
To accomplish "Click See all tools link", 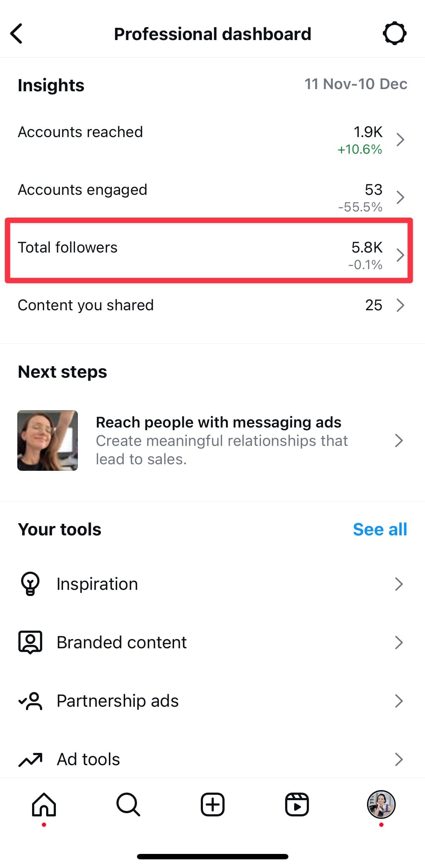I will tap(380, 530).
